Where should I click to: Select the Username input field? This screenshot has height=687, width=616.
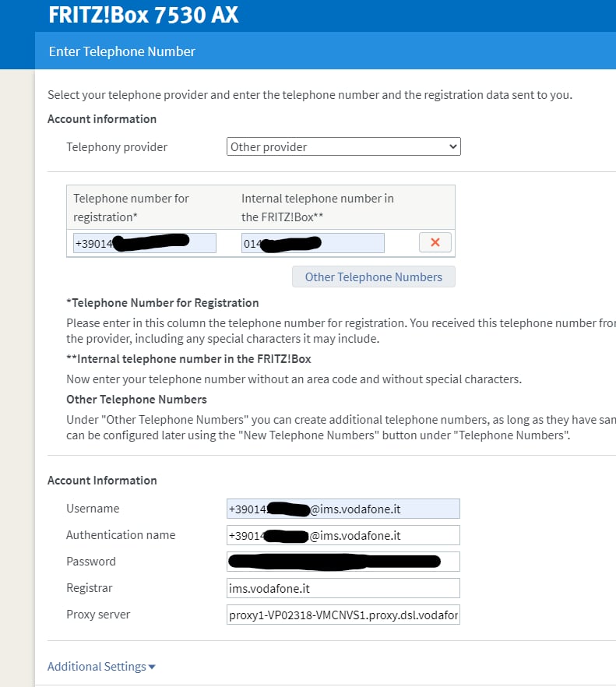pyautogui.click(x=343, y=509)
